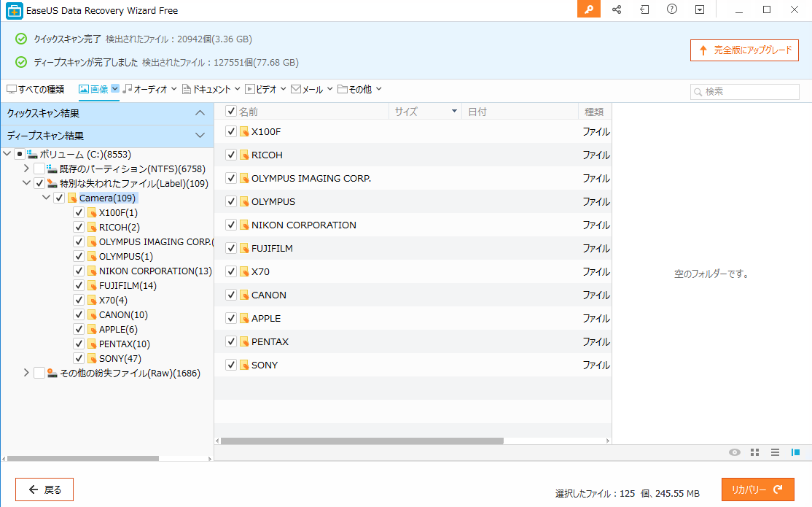The width and height of the screenshot is (812, 507).
Task: Select the APPLE row in file list
Action: 413,318
